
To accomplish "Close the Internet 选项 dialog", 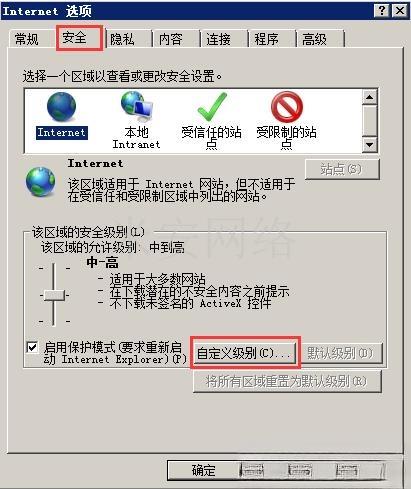I will (399, 11).
